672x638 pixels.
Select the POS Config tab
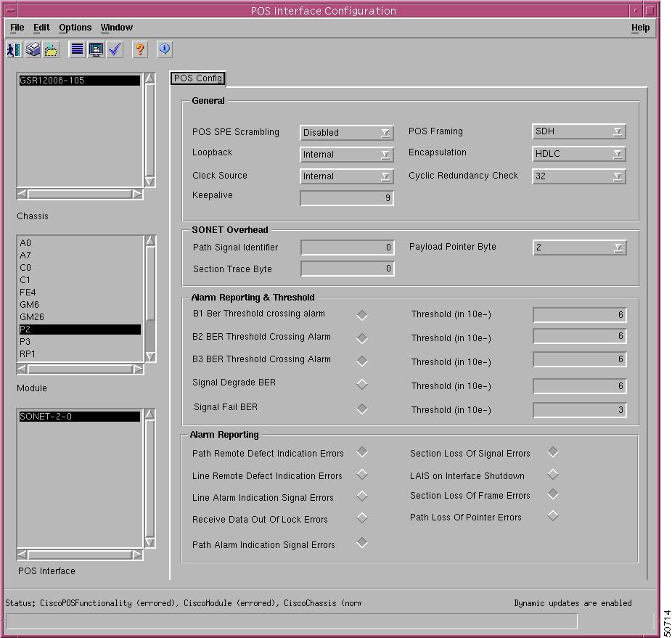[198, 78]
